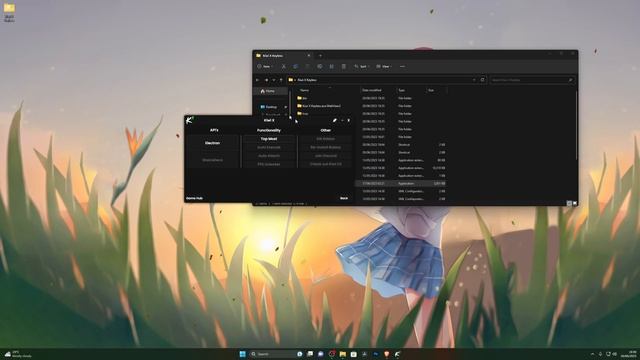
Task: Select Desktop in Explorer sidebar
Action: coord(271,107)
